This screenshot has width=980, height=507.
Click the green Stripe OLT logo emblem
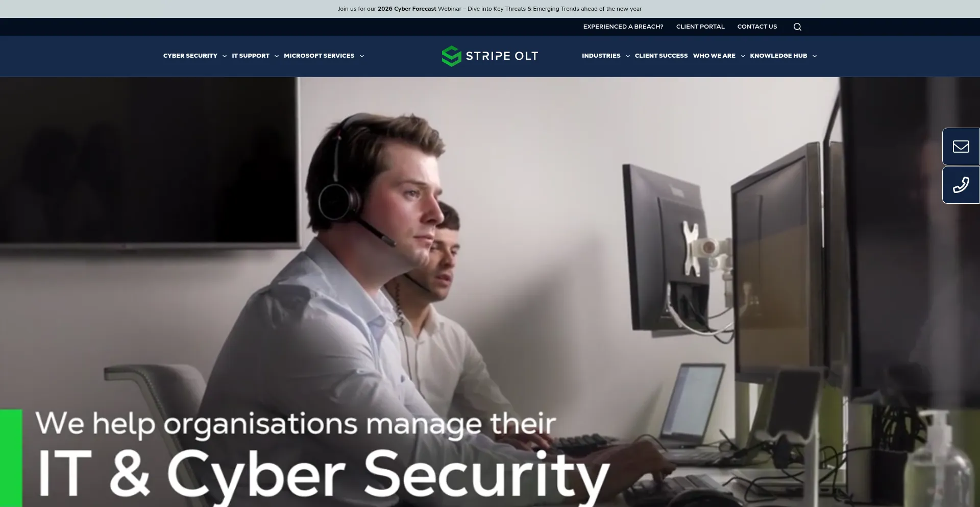click(x=451, y=56)
